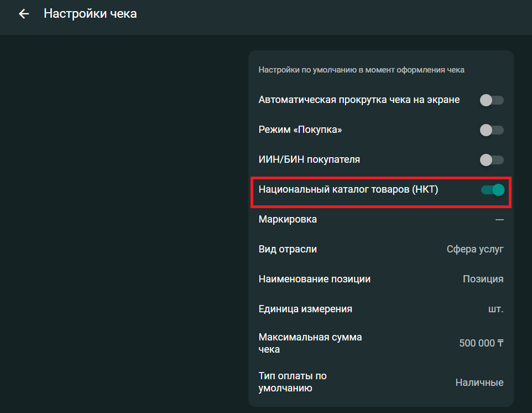Click the Максимальная сумма чека label

(310, 343)
